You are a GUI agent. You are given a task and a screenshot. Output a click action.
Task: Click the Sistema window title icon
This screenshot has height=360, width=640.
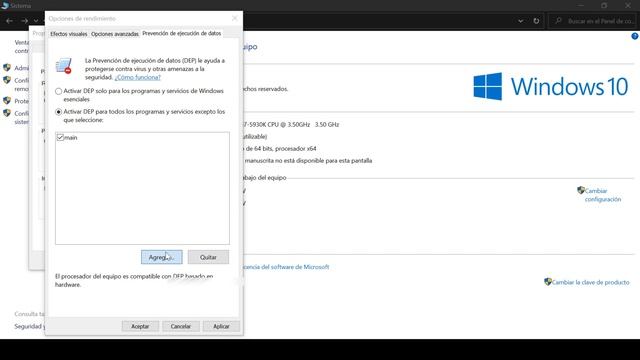click(5, 5)
